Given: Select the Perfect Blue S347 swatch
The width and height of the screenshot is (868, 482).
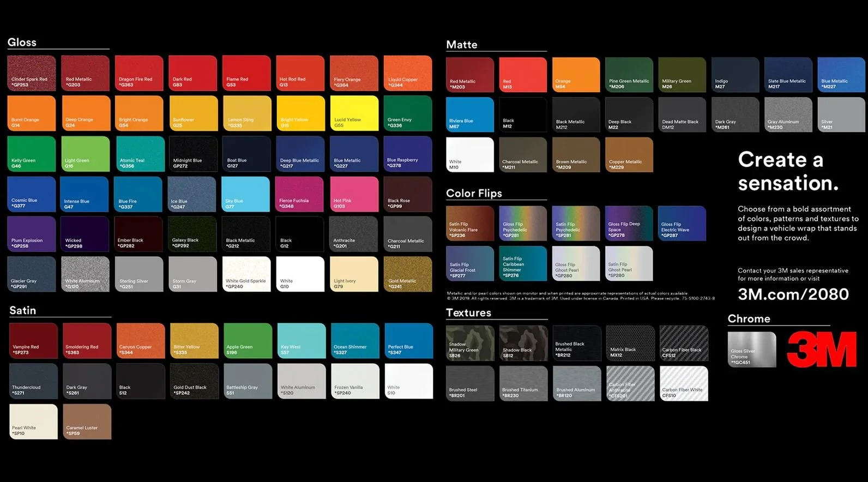Looking at the screenshot, I should (409, 341).
